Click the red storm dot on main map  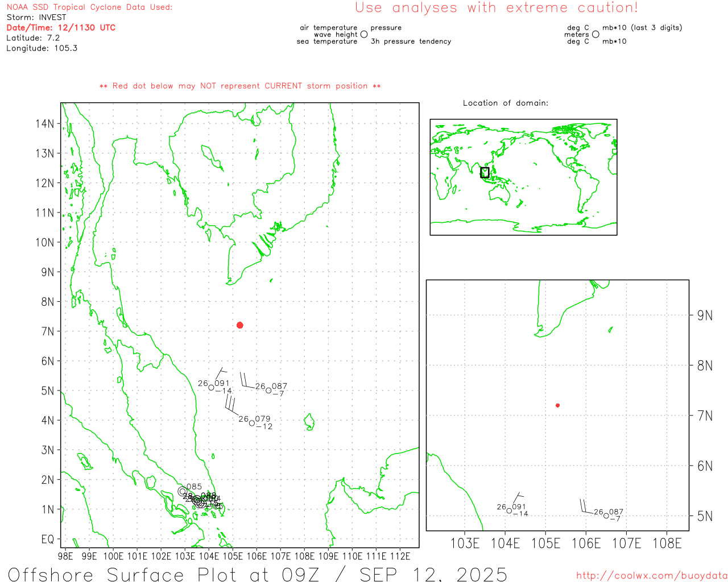[x=240, y=325]
